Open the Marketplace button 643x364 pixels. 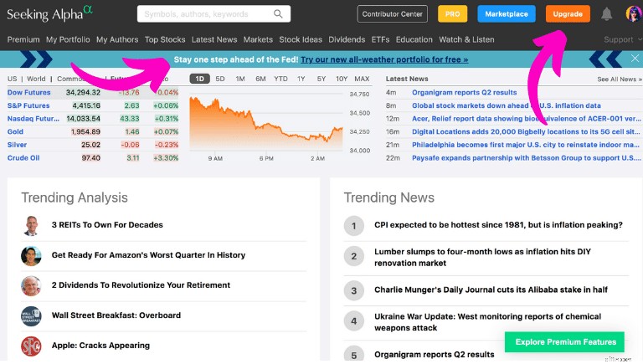pyautogui.click(x=507, y=14)
